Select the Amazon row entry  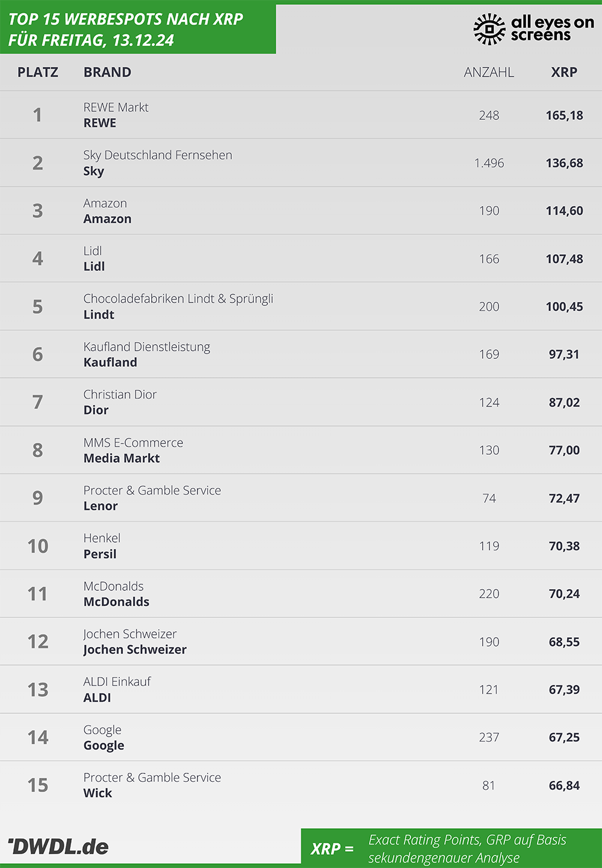pos(301,211)
